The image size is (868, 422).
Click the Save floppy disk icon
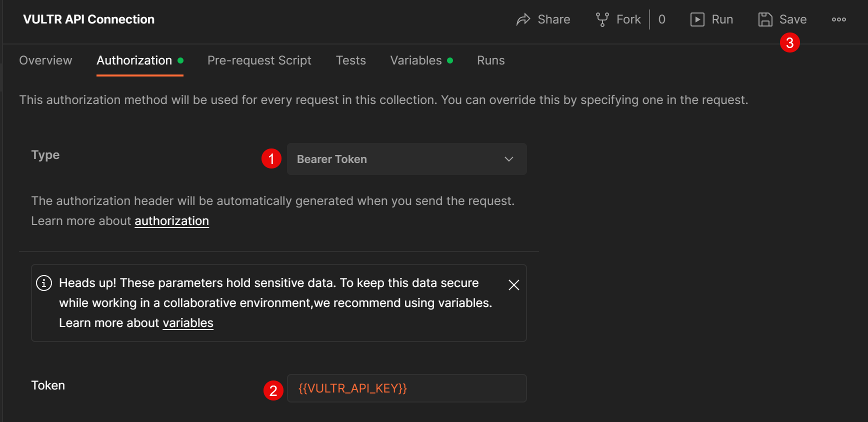765,19
